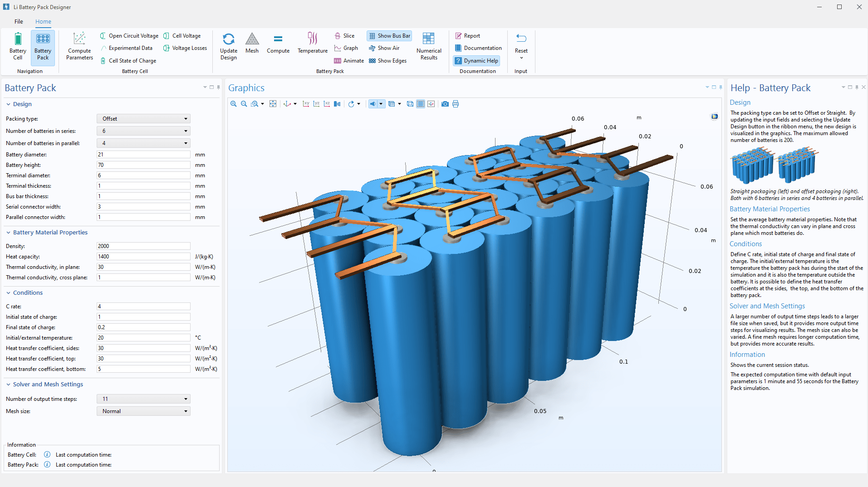Switch to the File menu
868x487 pixels.
click(19, 21)
